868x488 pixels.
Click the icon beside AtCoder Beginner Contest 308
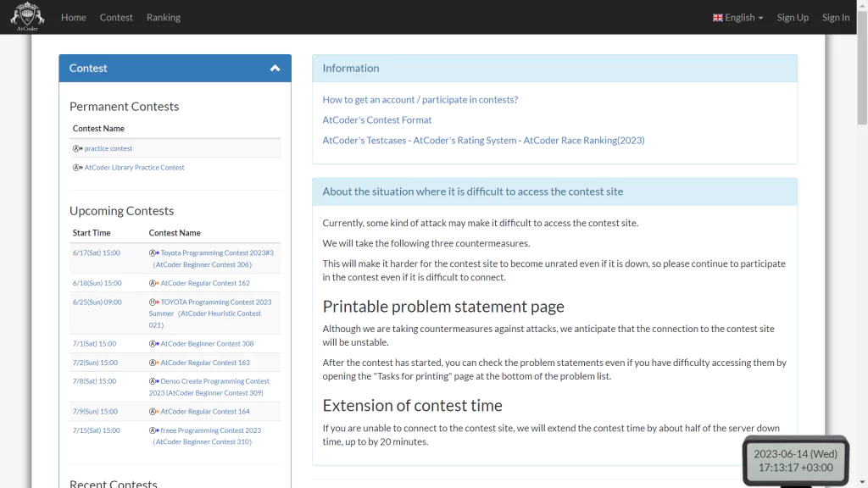(x=154, y=344)
